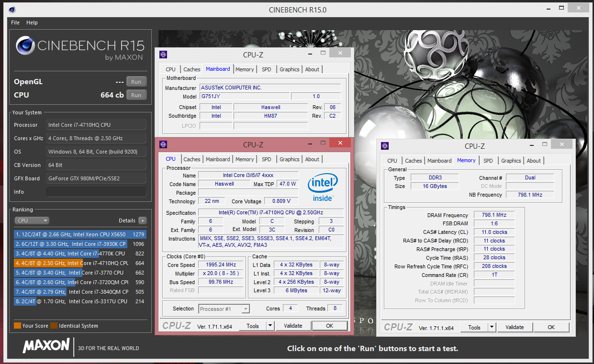Open Graphics tab in CPU-Z Memory window
Image resolution: width=594 pixels, height=364 pixels.
coord(511,161)
